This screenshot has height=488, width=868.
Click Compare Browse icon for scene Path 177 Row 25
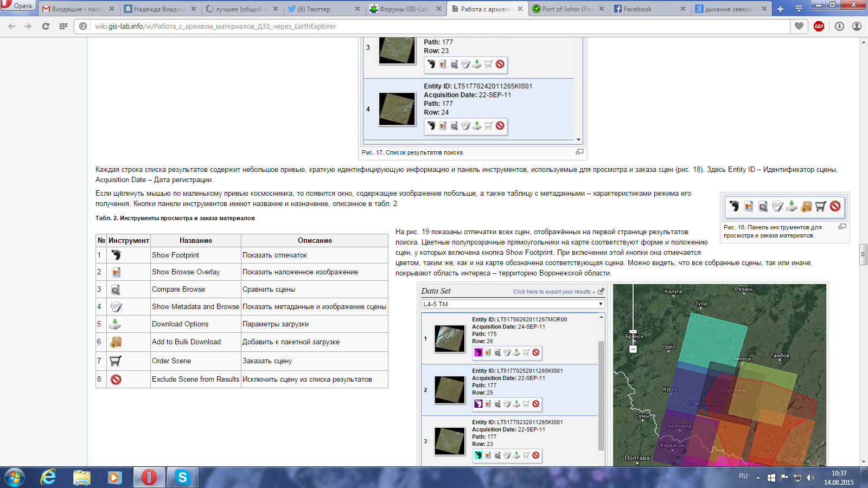click(497, 404)
